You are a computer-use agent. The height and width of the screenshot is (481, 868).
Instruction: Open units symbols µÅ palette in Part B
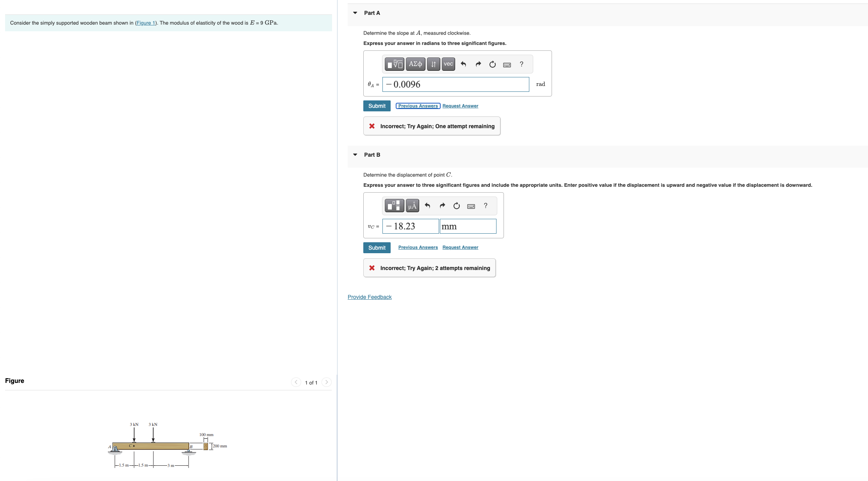coord(412,206)
